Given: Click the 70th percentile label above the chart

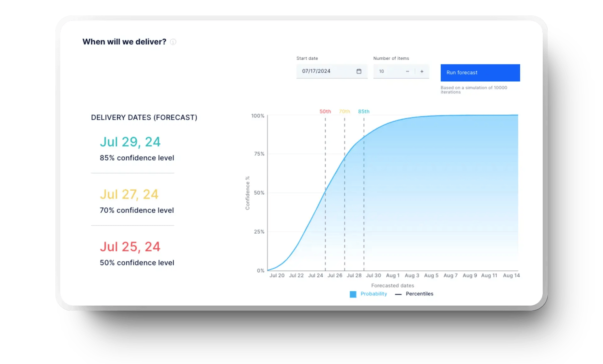Looking at the screenshot, I should coord(344,111).
